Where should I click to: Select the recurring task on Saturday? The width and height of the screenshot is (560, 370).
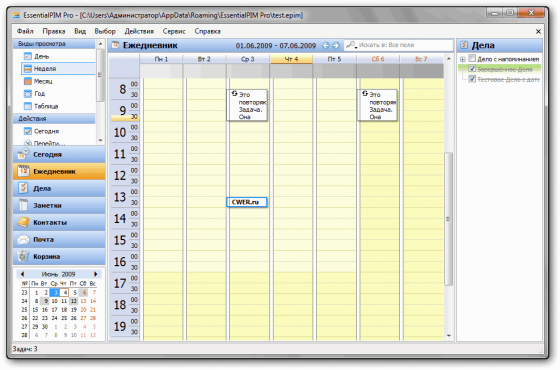click(x=377, y=105)
